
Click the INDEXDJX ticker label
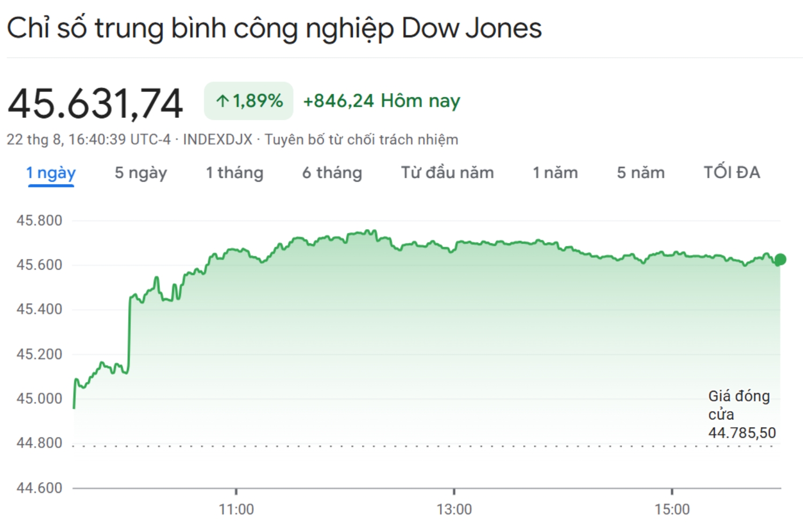click(216, 140)
